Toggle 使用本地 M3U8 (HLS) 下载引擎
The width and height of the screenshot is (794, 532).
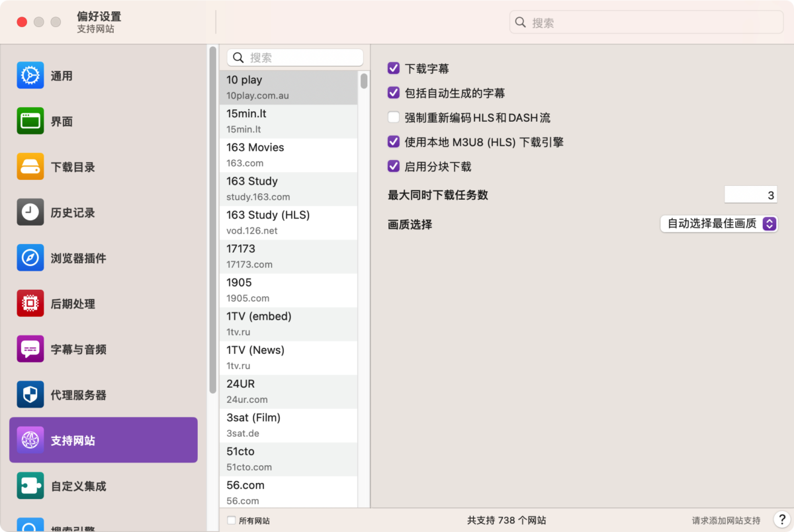click(393, 142)
